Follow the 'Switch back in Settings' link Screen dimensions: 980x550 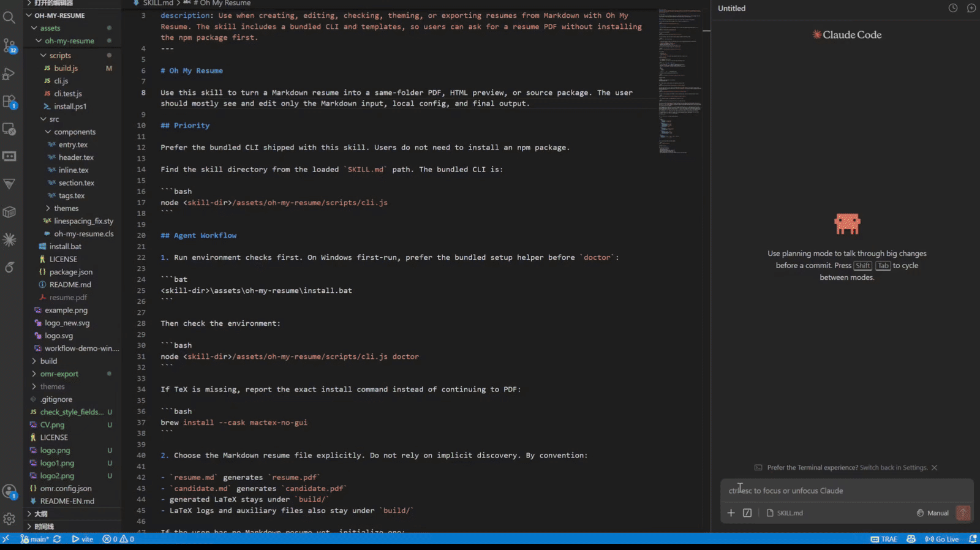(x=893, y=467)
